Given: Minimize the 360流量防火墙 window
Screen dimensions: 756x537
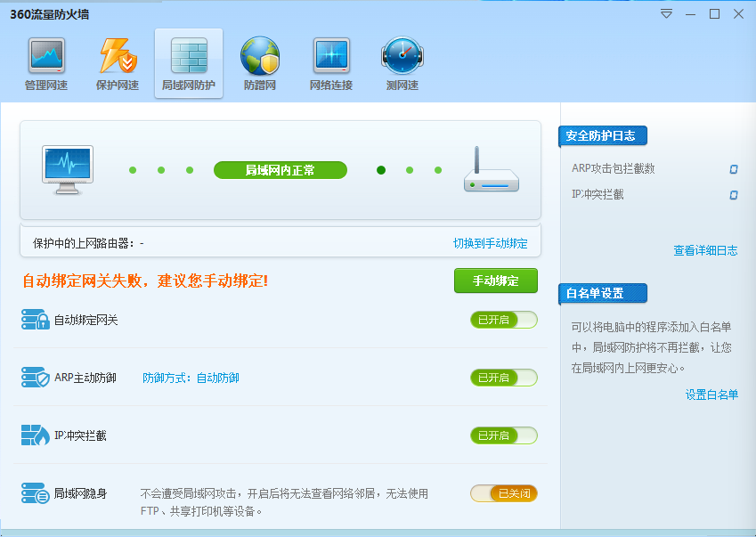Looking at the screenshot, I should pos(690,14).
